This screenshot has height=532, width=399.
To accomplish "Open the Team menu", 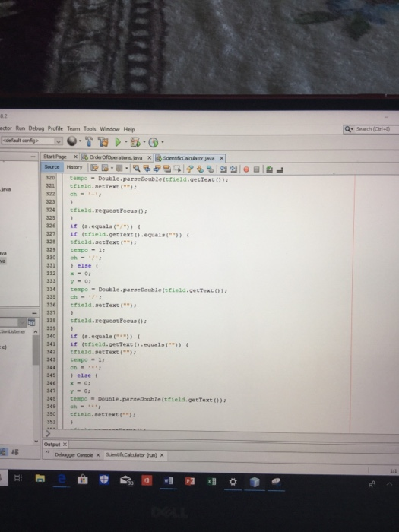I will point(73,129).
